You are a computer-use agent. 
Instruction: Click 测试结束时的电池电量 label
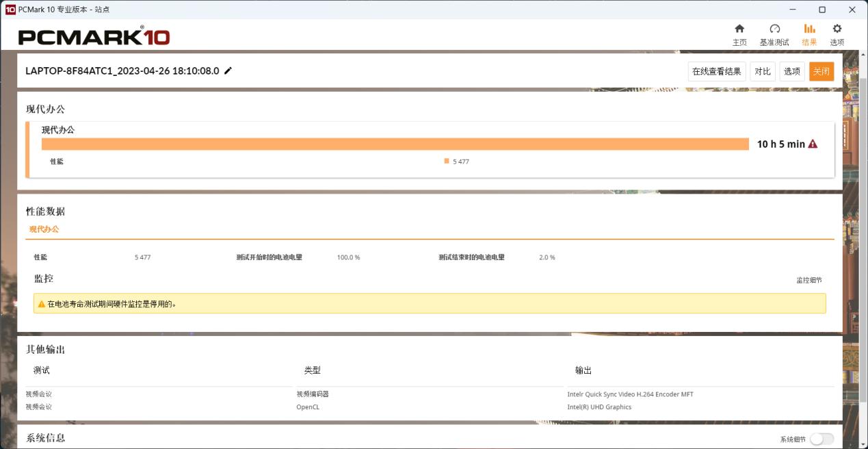tap(471, 257)
